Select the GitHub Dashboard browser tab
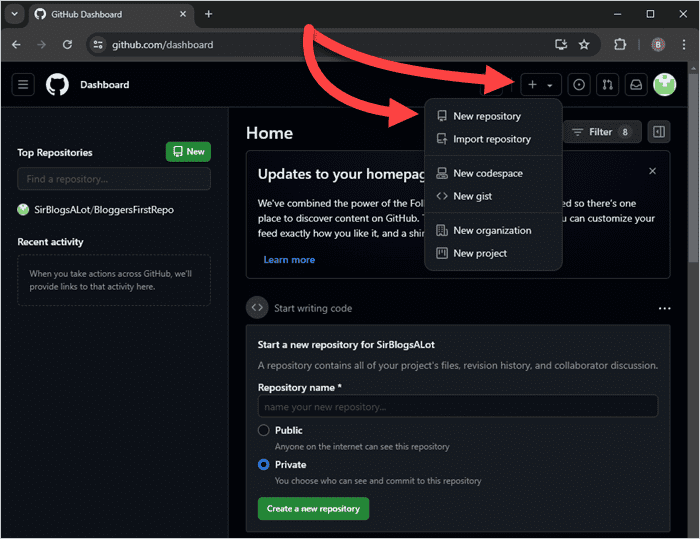 pyautogui.click(x=112, y=14)
